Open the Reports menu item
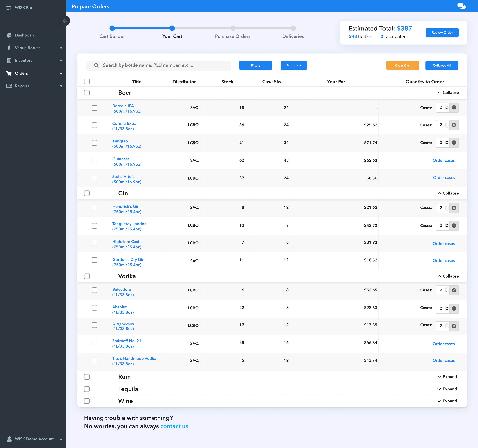Screen dimensions: 478x448 pyautogui.click(x=22, y=86)
